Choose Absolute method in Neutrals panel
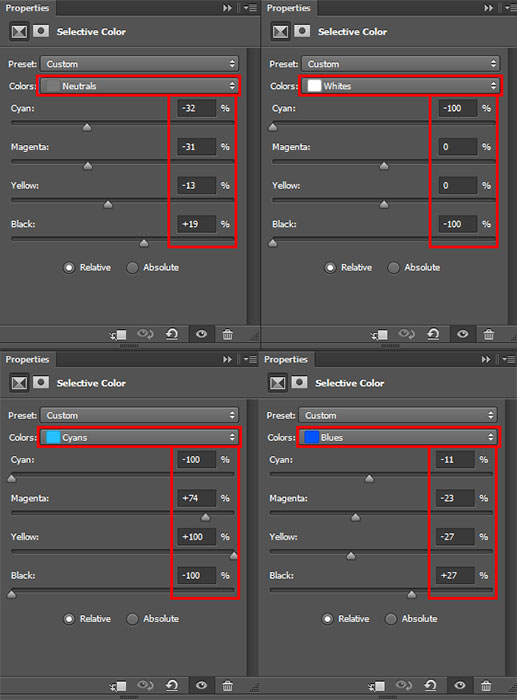This screenshot has height=700, width=517. pyautogui.click(x=153, y=267)
